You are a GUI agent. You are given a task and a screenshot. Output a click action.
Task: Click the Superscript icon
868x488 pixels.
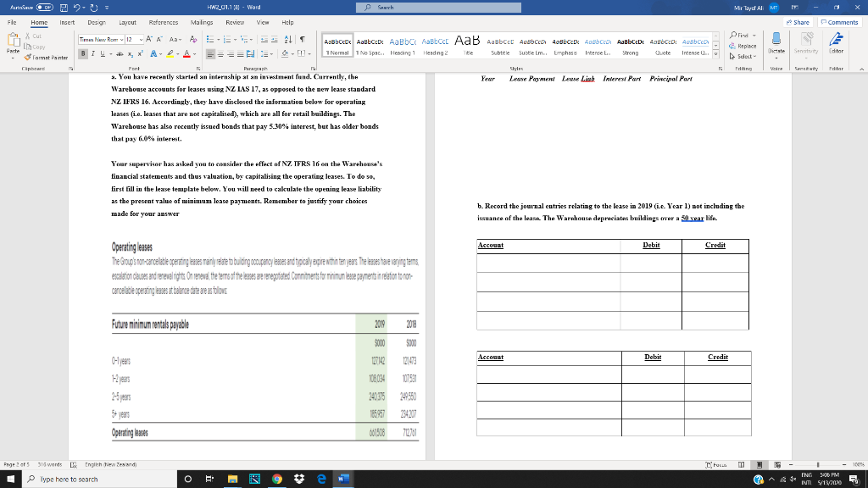point(140,53)
